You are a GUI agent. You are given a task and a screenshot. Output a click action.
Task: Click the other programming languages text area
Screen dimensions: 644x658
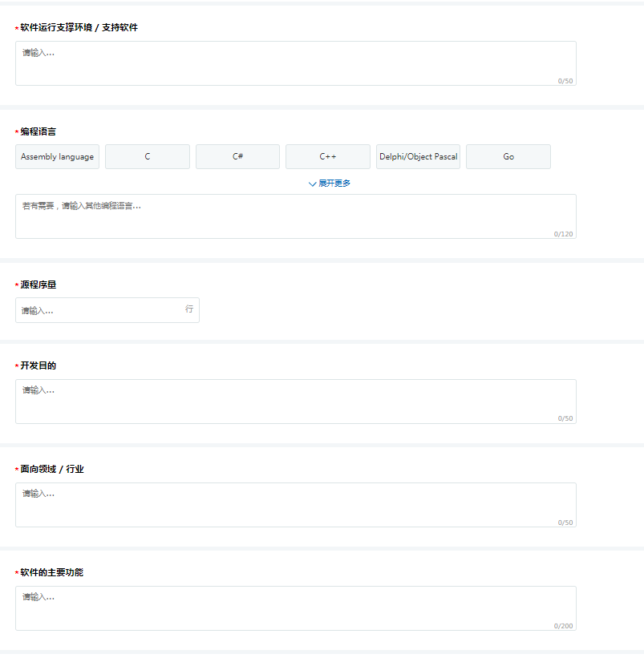[295, 215]
